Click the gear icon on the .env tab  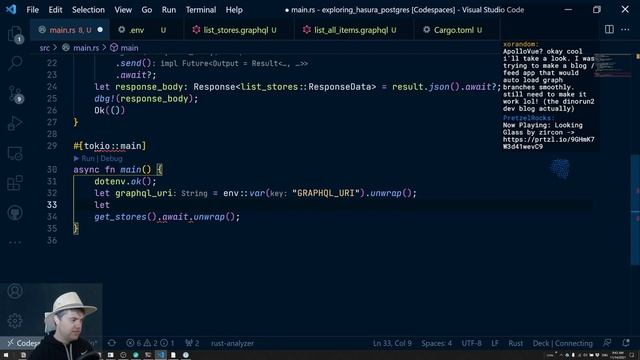pos(122,30)
